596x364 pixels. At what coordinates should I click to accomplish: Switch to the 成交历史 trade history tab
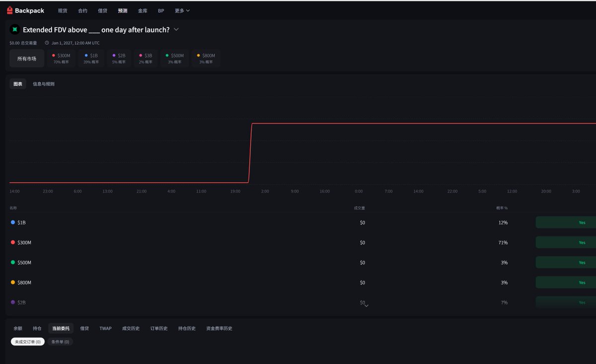pos(131,328)
